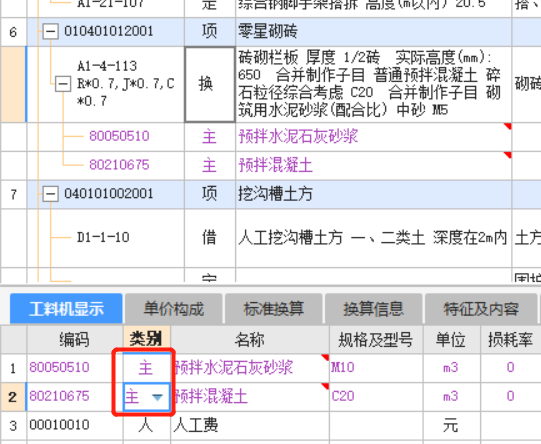Viewport: 541px width, 444px height.
Task: Click the 编码 column header
Action: click(x=75, y=340)
